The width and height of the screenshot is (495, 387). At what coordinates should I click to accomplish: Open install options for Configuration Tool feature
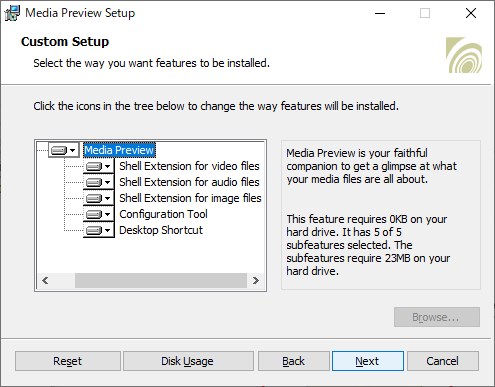pyautogui.click(x=99, y=214)
